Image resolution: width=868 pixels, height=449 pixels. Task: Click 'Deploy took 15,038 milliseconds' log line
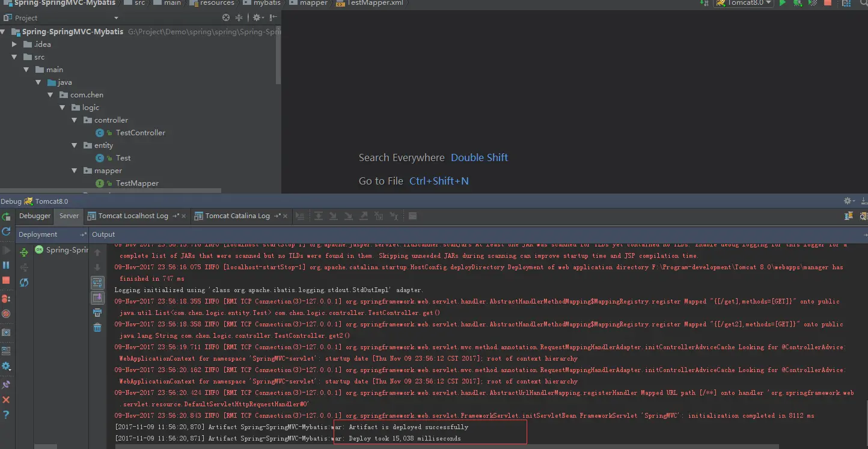point(405,439)
